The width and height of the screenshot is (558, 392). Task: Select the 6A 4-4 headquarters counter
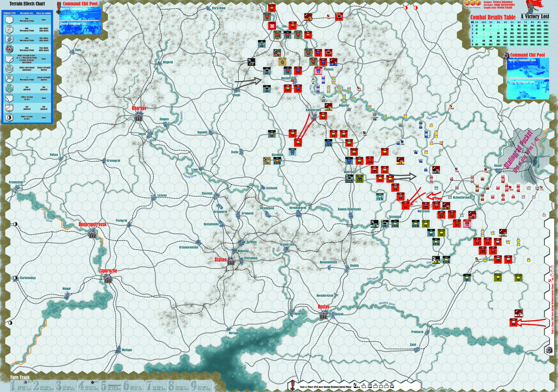pyautogui.click(x=333, y=62)
